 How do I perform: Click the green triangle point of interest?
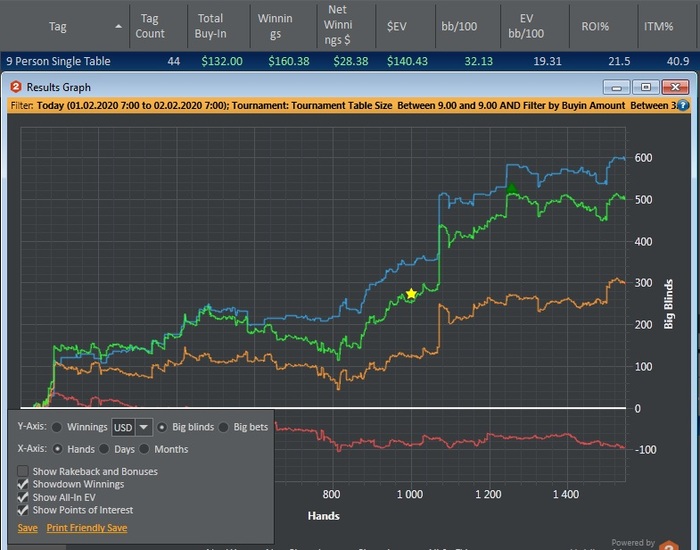pos(512,188)
